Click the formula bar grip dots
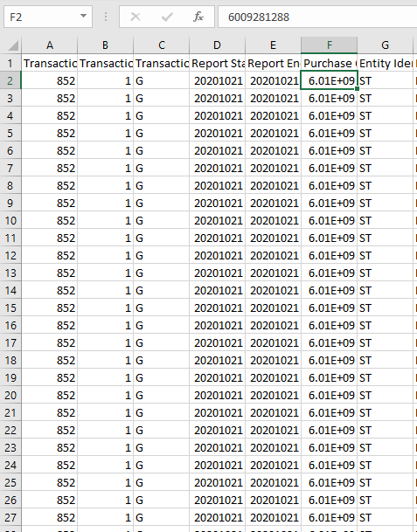This screenshot has height=532, width=417. [106, 17]
